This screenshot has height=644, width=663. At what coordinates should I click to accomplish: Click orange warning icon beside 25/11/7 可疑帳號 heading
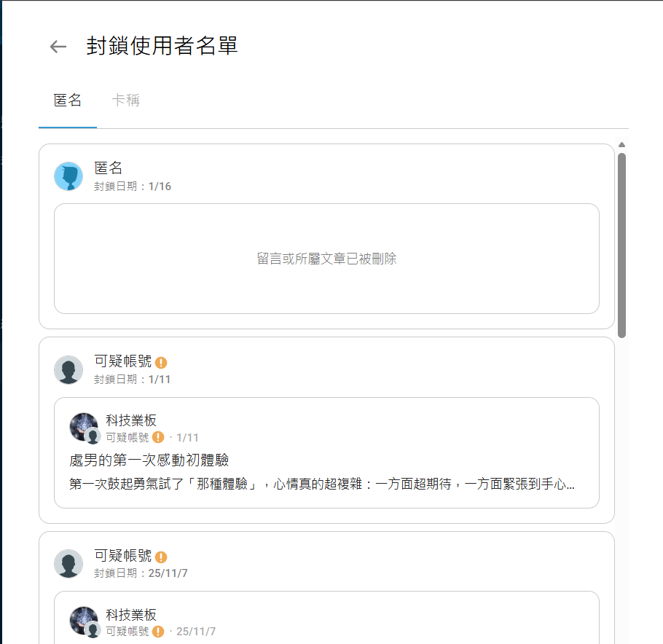(x=161, y=557)
